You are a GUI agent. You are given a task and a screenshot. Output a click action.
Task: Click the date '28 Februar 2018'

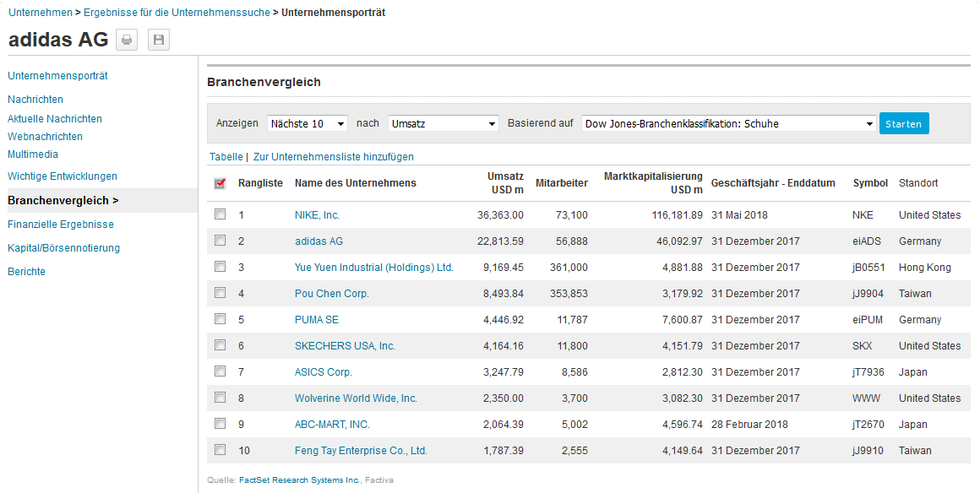pos(749,425)
